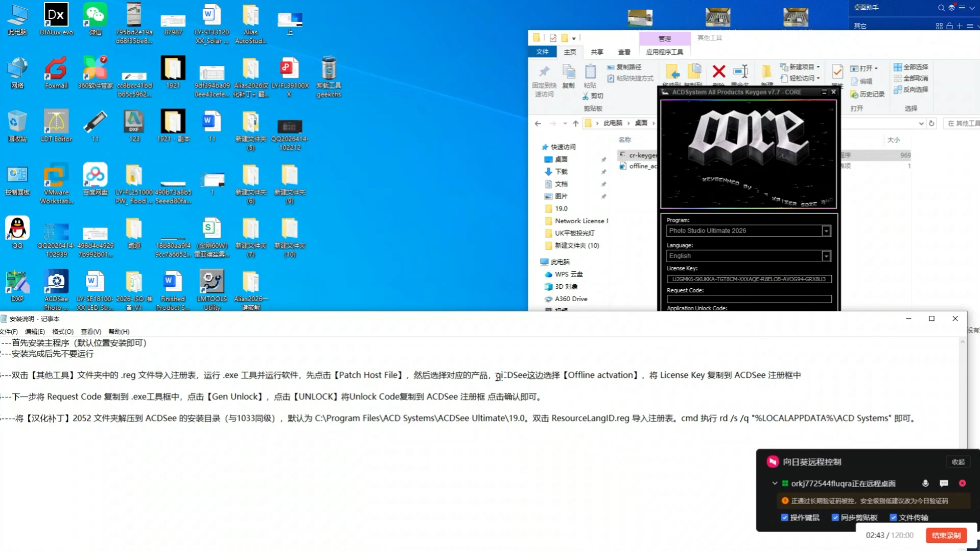Click the red 结束录制 button

click(946, 536)
